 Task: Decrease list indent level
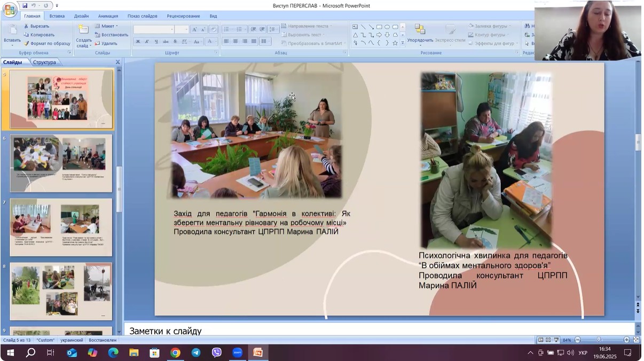tap(253, 29)
